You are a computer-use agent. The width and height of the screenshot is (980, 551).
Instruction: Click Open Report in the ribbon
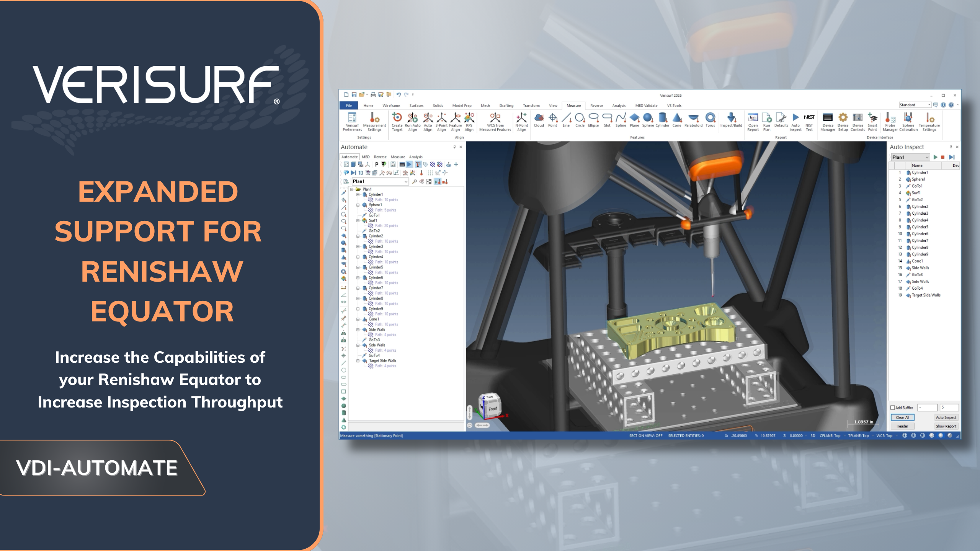[x=753, y=122]
